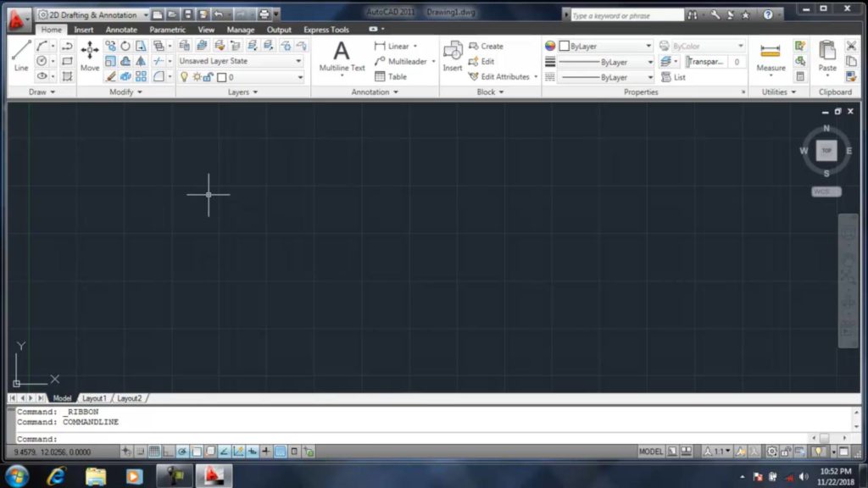Open the Help question mark icon
The height and width of the screenshot is (488, 868).
pyautogui.click(x=768, y=15)
